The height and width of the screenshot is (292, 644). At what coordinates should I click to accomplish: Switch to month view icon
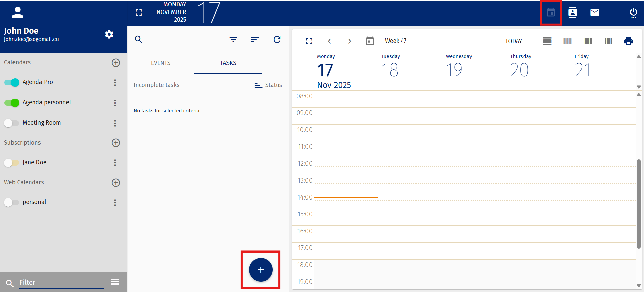pos(588,41)
